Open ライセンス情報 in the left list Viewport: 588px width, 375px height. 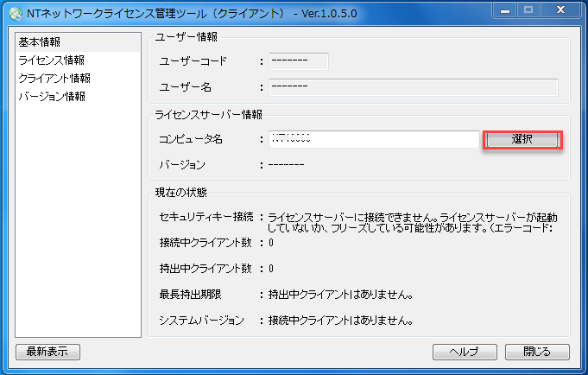click(x=51, y=60)
